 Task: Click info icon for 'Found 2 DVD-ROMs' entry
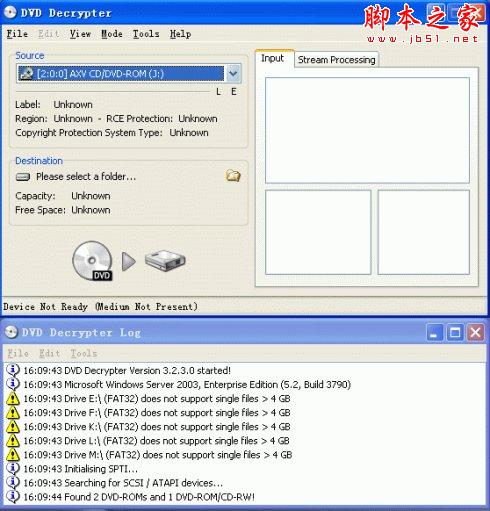coord(13,496)
